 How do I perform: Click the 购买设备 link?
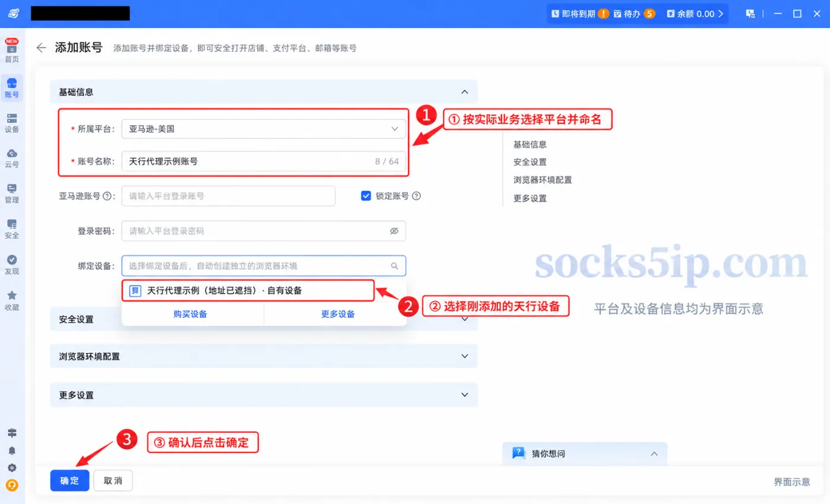click(x=190, y=314)
